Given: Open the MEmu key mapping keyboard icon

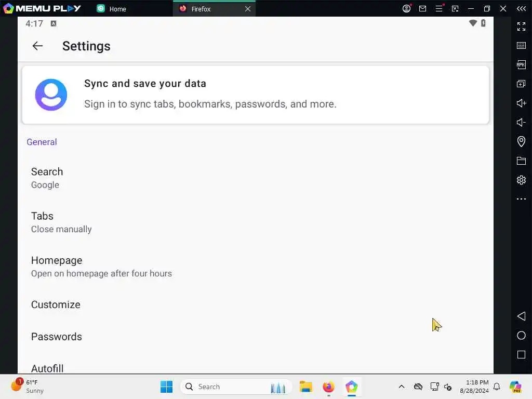Looking at the screenshot, I should coord(521,46).
